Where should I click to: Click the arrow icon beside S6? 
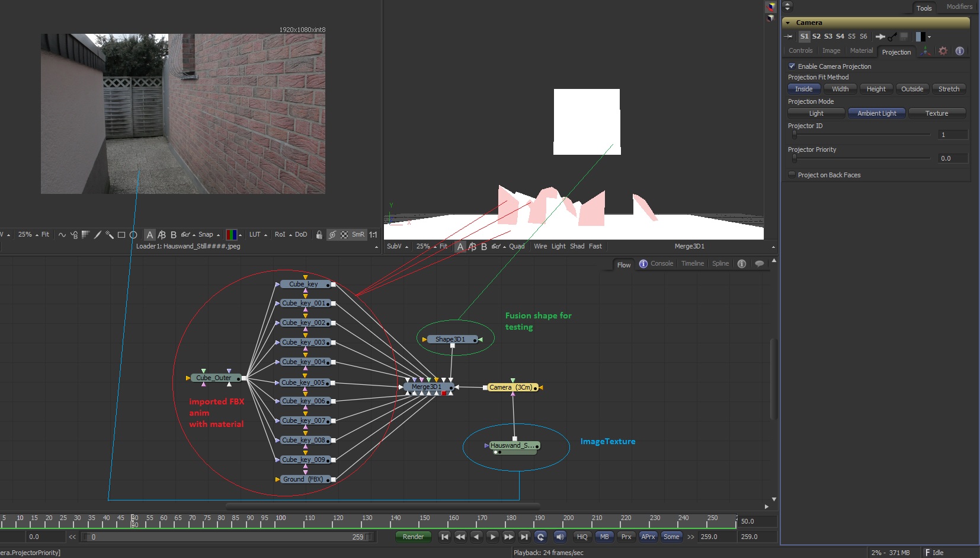[880, 37]
